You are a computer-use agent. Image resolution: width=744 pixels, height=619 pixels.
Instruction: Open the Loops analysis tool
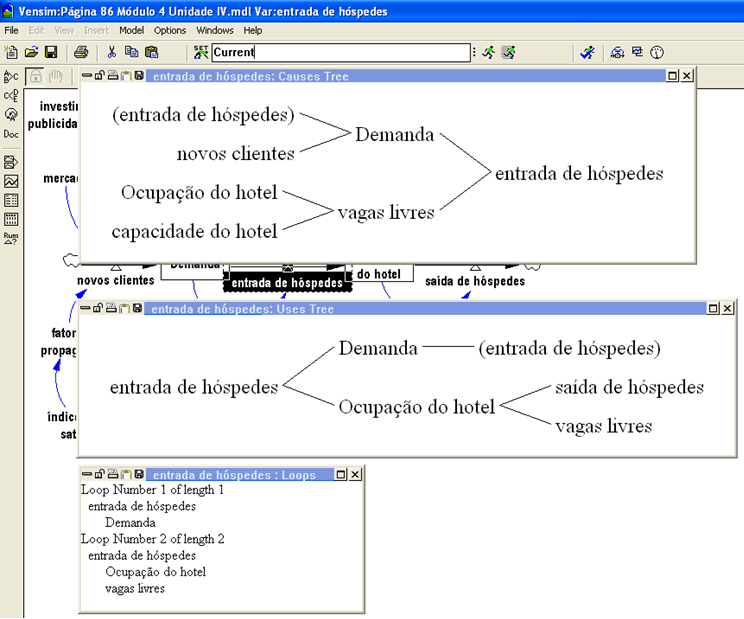coord(11,114)
